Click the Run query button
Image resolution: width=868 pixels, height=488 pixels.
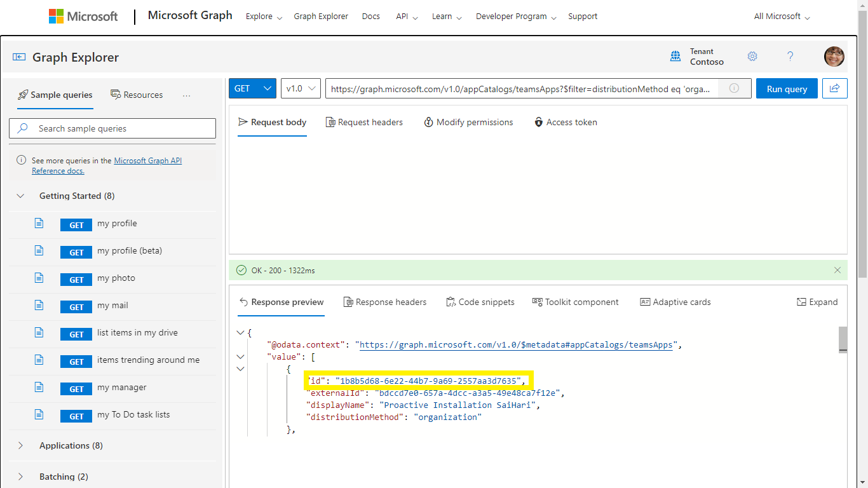[787, 88]
